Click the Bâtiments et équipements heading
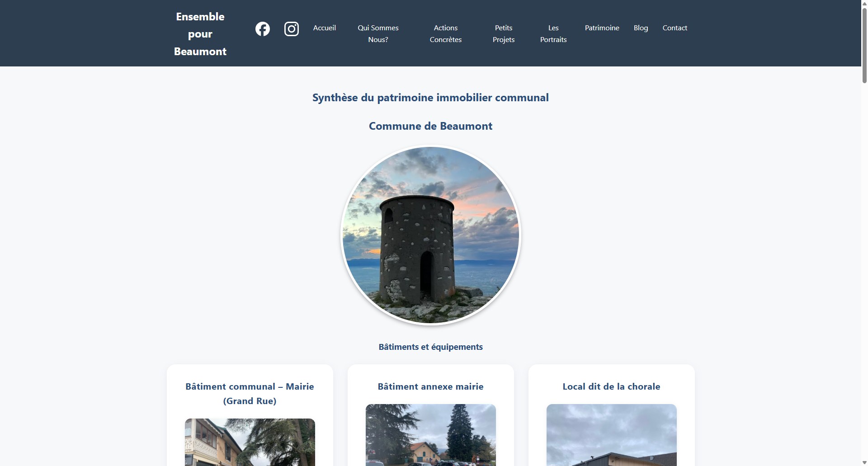The width and height of the screenshot is (868, 466). 430,347
